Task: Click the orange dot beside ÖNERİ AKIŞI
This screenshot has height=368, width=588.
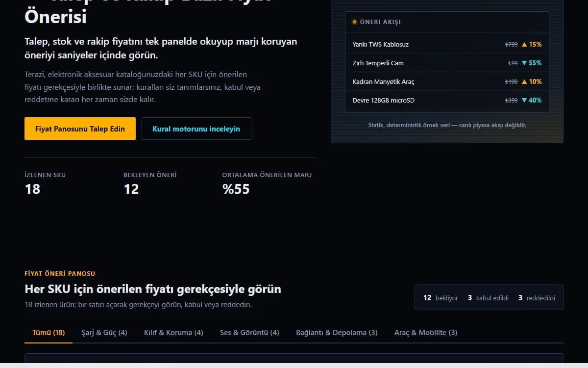Action: 354,22
